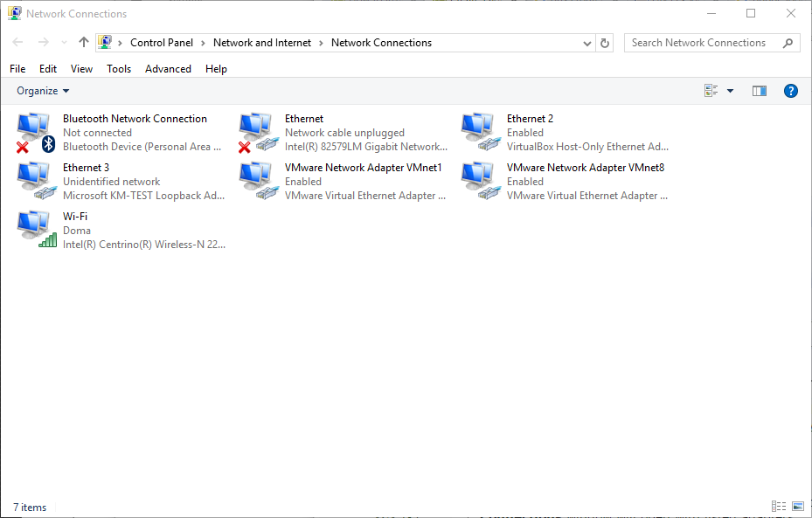
Task: Click the Help question mark icon
Action: 790,91
